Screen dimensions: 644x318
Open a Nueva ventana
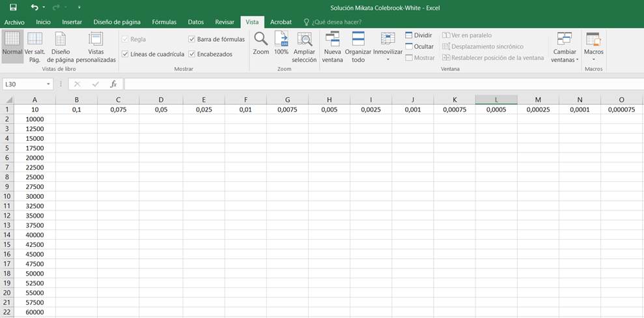pyautogui.click(x=332, y=40)
